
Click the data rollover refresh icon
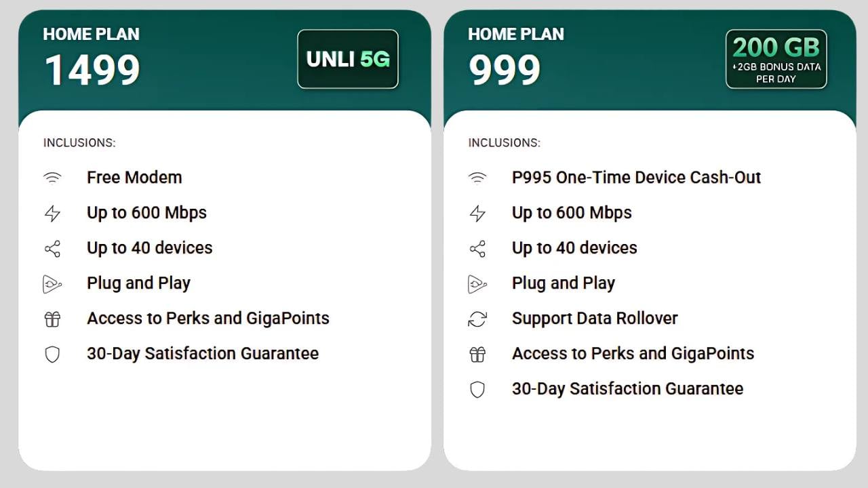(x=477, y=319)
